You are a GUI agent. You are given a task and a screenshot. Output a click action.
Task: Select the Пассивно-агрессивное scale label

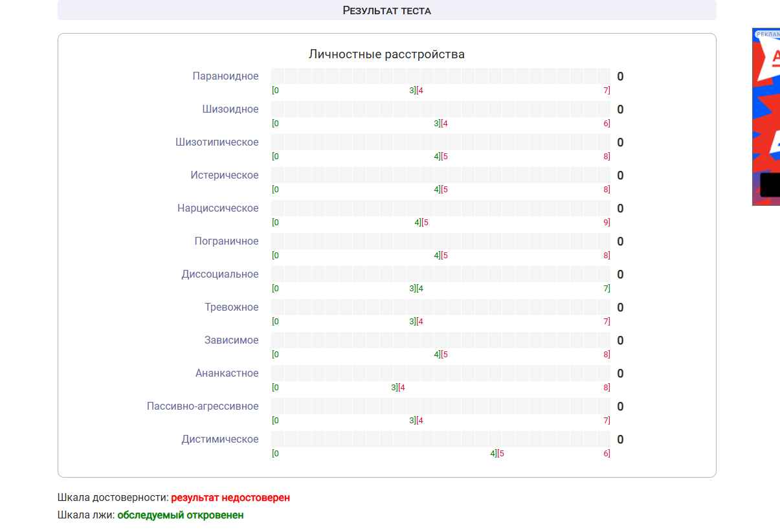pos(203,406)
